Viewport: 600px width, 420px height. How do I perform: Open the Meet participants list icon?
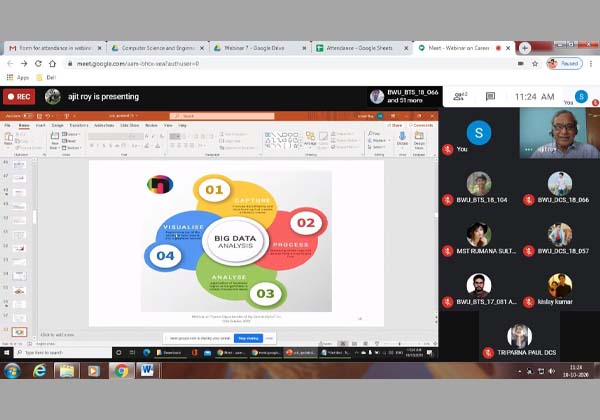click(461, 96)
